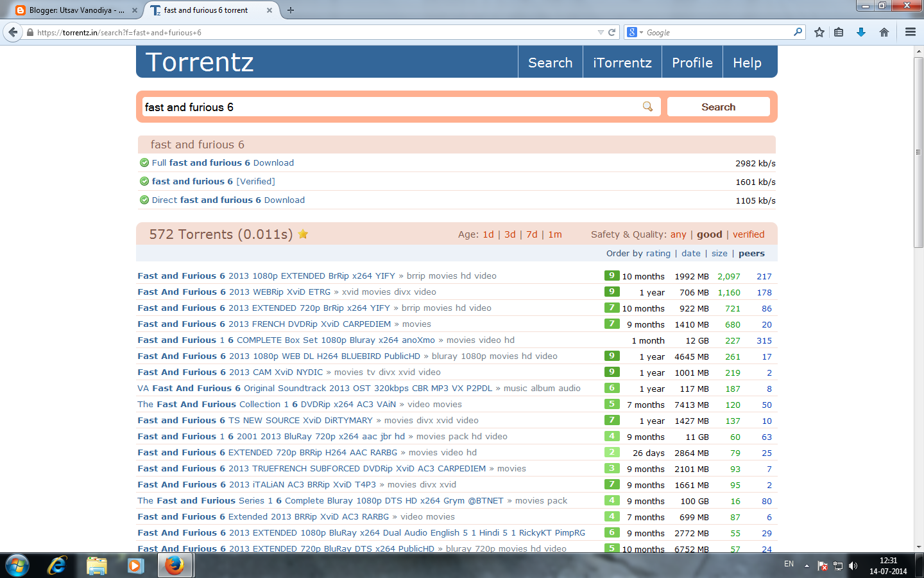Open Firefox downloads via the blue arrow
The width and height of the screenshot is (924, 578).
pyautogui.click(x=861, y=31)
